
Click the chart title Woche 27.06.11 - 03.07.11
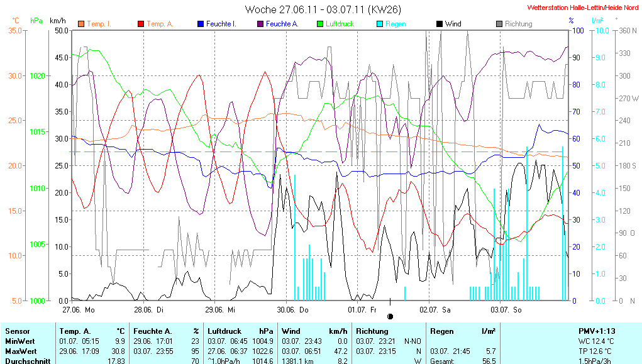(323, 9)
